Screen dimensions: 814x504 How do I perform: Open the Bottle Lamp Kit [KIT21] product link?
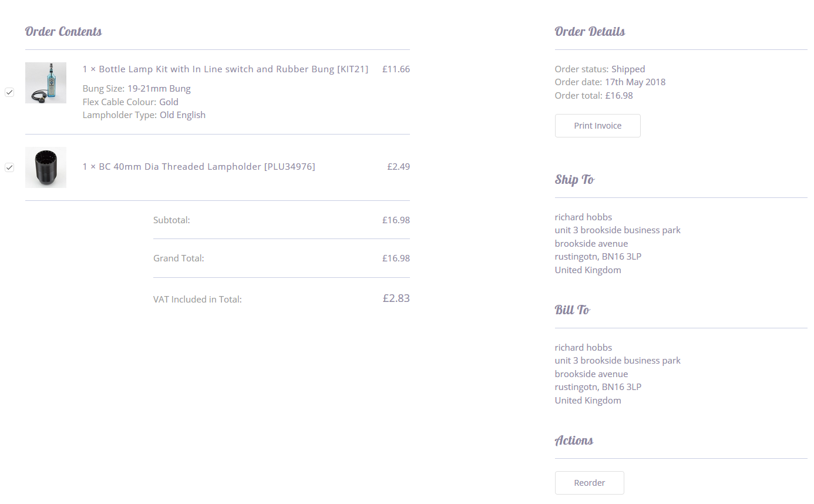(226, 69)
